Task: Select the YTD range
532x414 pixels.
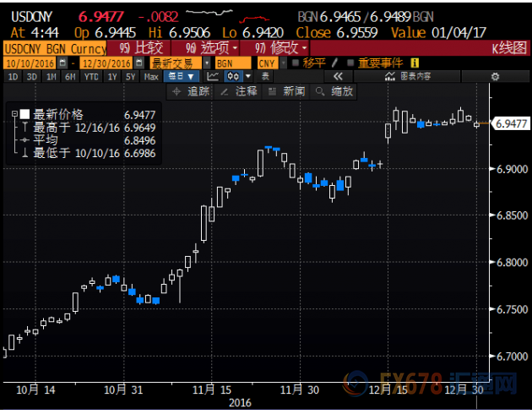Action: [x=91, y=77]
